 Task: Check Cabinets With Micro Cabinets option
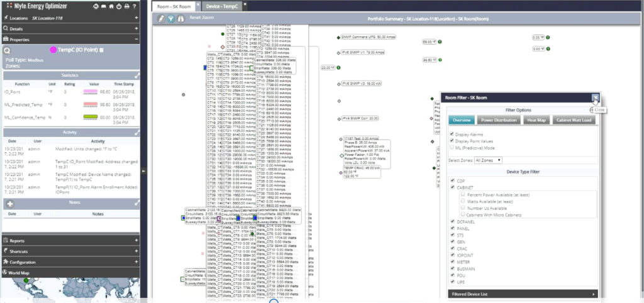point(463,214)
